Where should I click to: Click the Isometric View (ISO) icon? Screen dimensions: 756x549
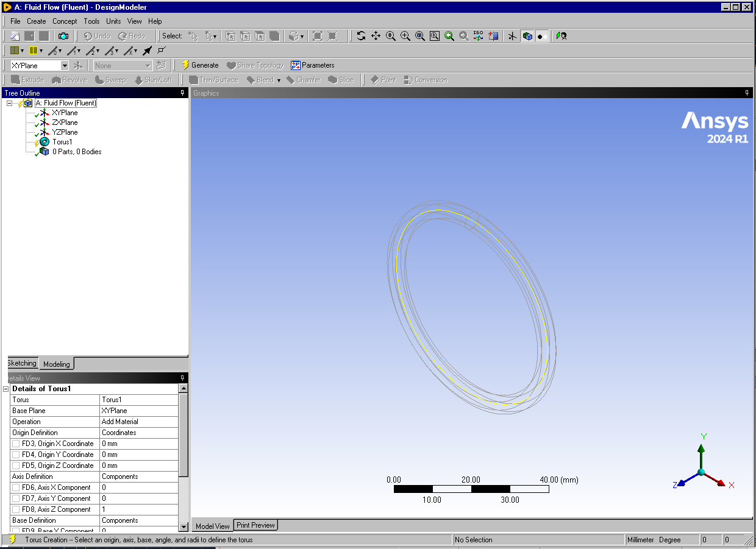[x=479, y=36]
